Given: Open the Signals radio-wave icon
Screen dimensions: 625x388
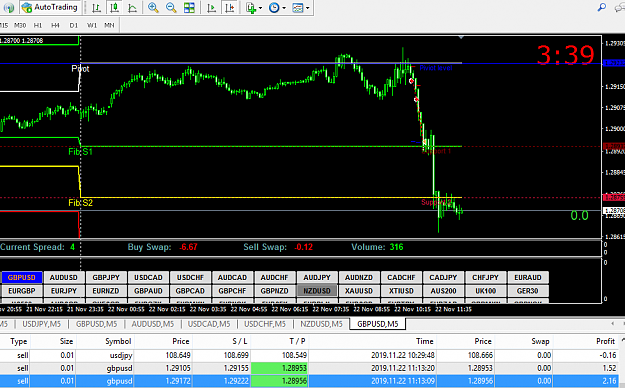Looking at the screenshot, I should (8, 8).
